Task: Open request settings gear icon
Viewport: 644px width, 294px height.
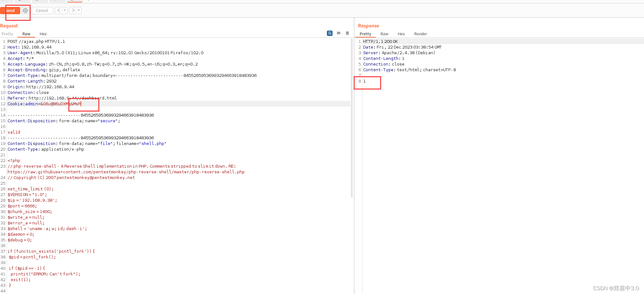Action: tap(25, 10)
